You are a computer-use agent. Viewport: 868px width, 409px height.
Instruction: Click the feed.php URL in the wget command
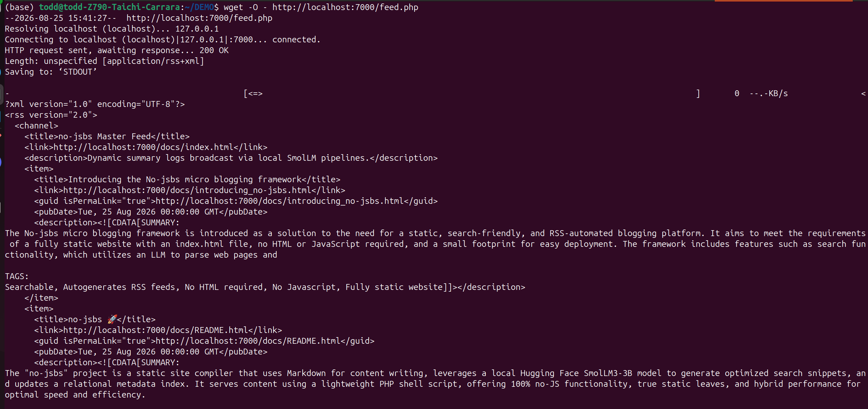[345, 7]
